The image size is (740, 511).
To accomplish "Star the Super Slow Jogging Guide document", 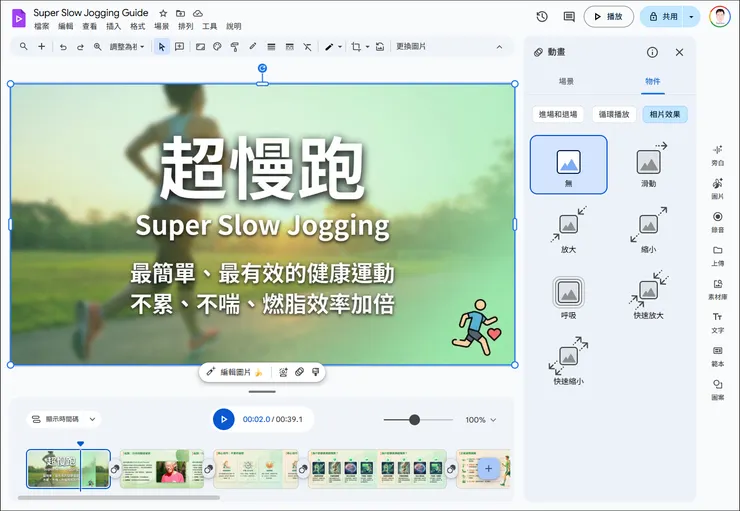I will [x=163, y=13].
